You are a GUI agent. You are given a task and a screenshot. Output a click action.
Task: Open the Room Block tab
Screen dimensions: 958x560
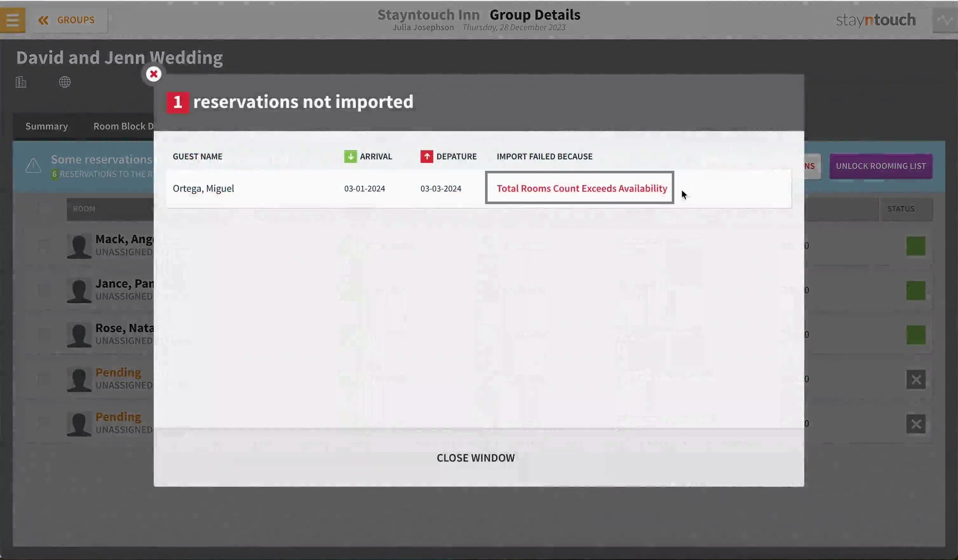coord(124,126)
